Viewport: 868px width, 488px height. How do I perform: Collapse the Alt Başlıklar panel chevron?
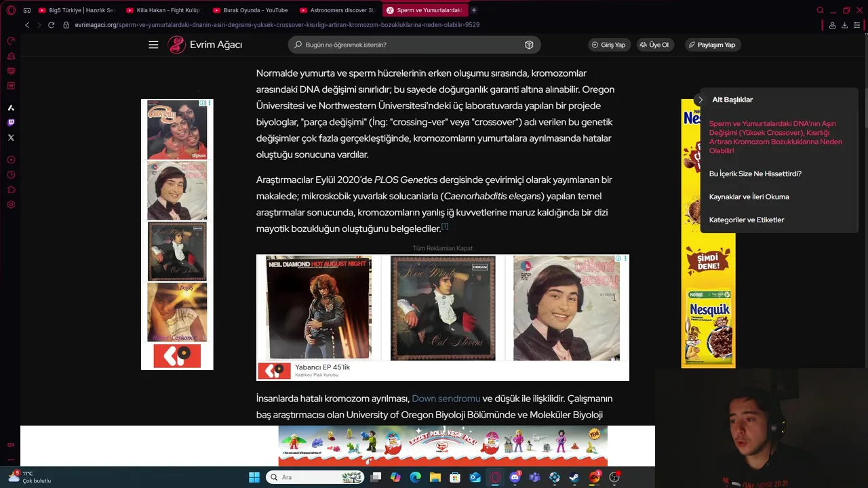click(x=701, y=100)
